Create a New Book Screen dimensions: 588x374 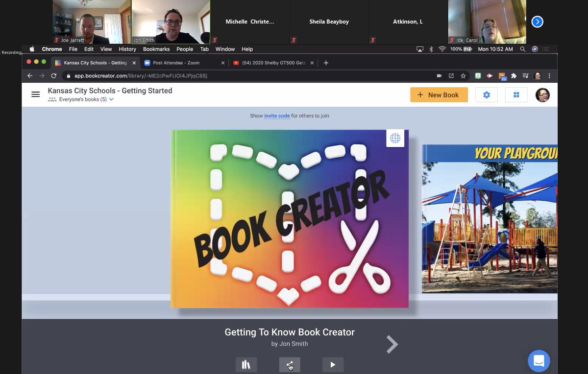pos(439,95)
